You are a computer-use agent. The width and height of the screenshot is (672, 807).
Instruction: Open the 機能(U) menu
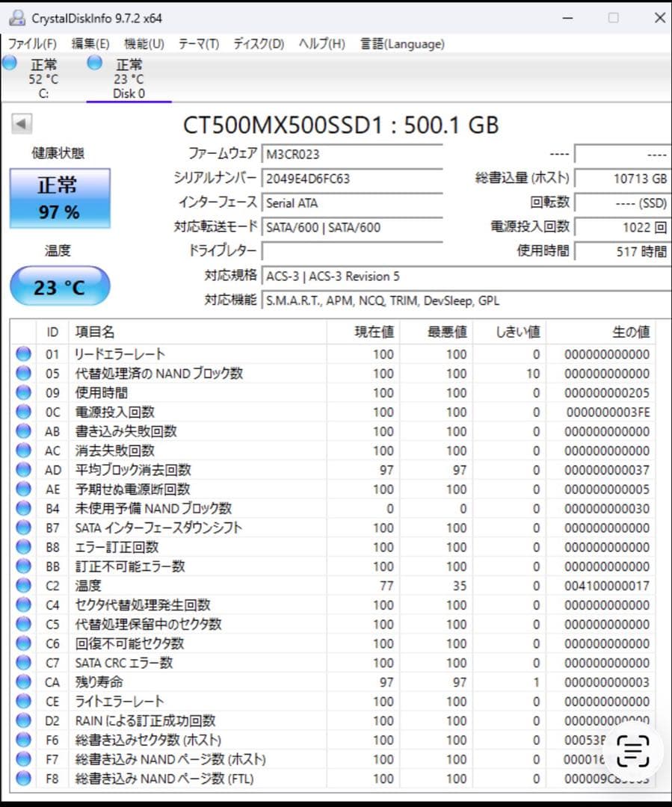pyautogui.click(x=144, y=44)
